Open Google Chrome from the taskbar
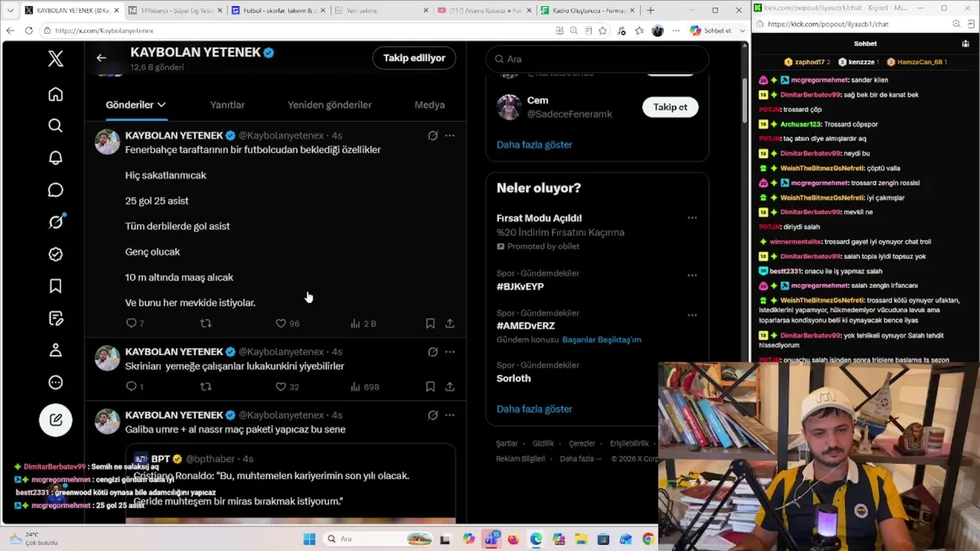 click(648, 540)
